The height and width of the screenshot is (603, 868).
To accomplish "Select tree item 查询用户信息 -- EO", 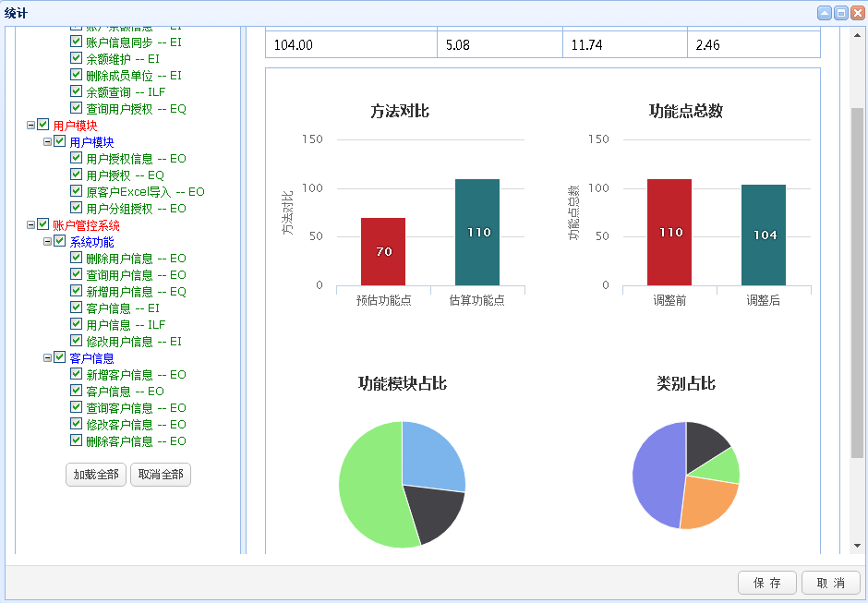I will point(136,275).
